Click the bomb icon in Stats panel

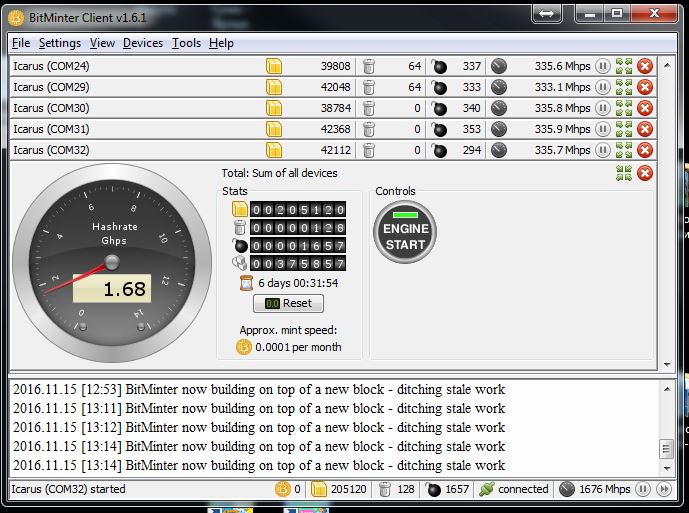pyautogui.click(x=240, y=245)
